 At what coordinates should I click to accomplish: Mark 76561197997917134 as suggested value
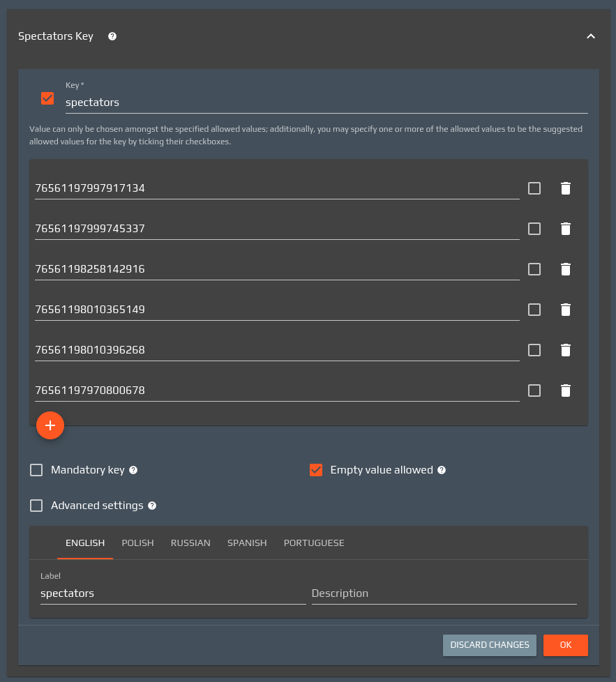tap(534, 188)
